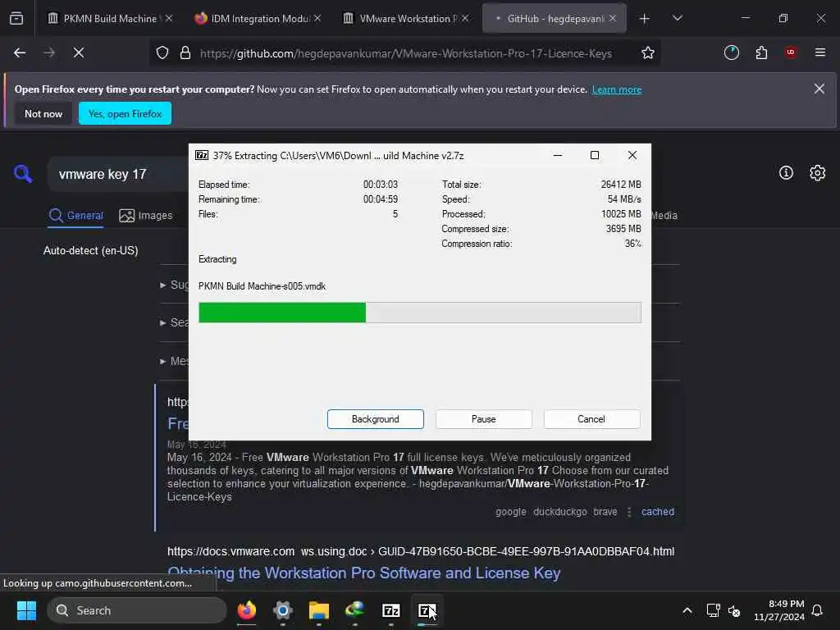Click the taskbar Search box
Image resolution: width=840 pixels, height=630 pixels.
(x=137, y=610)
